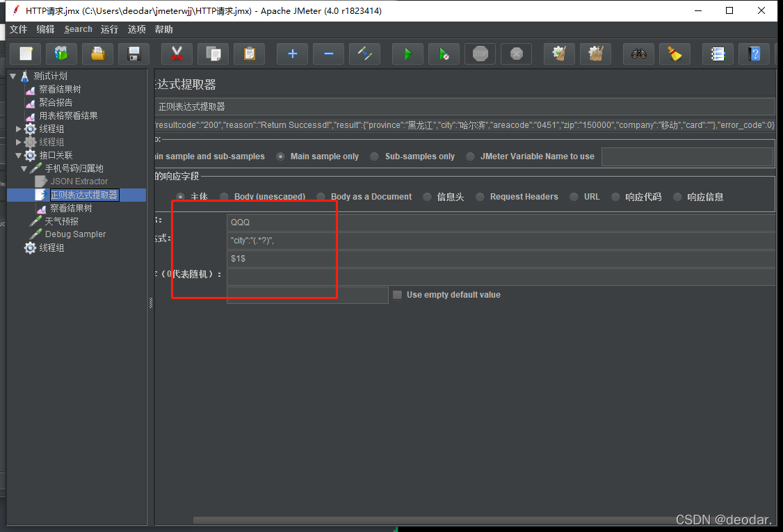Image resolution: width=783 pixels, height=532 pixels.
Task: Open the 编辑 menu
Action: click(x=45, y=29)
